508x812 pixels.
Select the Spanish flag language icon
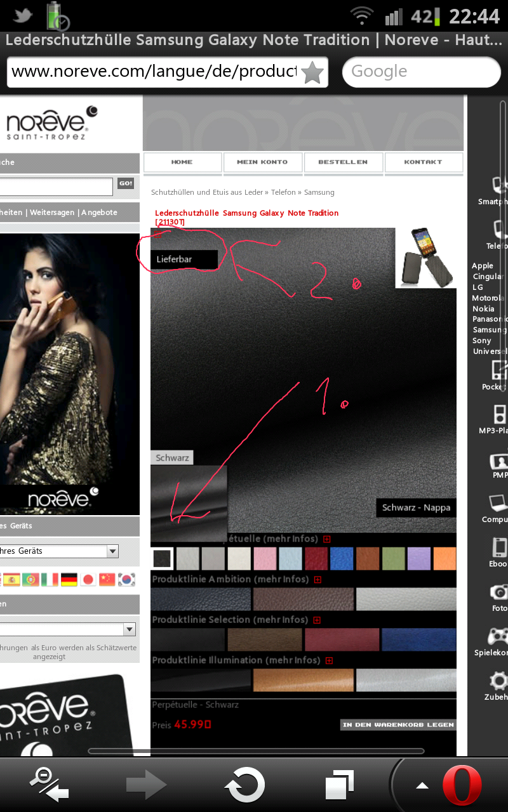click(x=11, y=579)
